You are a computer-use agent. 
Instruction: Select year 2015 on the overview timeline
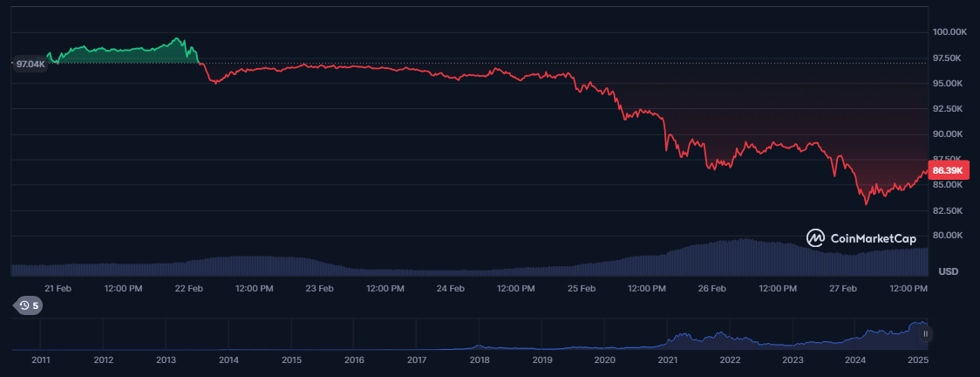291,360
